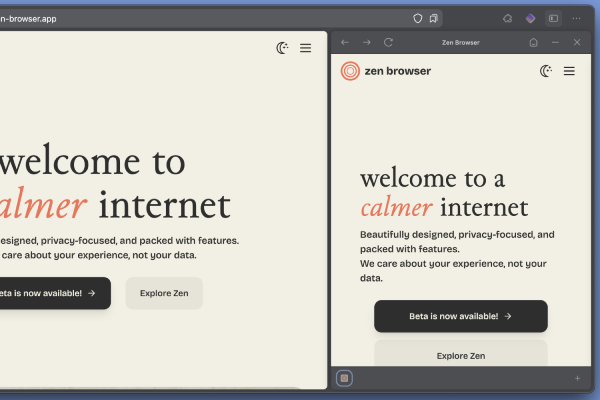The image size is (600, 400).
Task: Add new web panel with plus icon
Action: 577,379
